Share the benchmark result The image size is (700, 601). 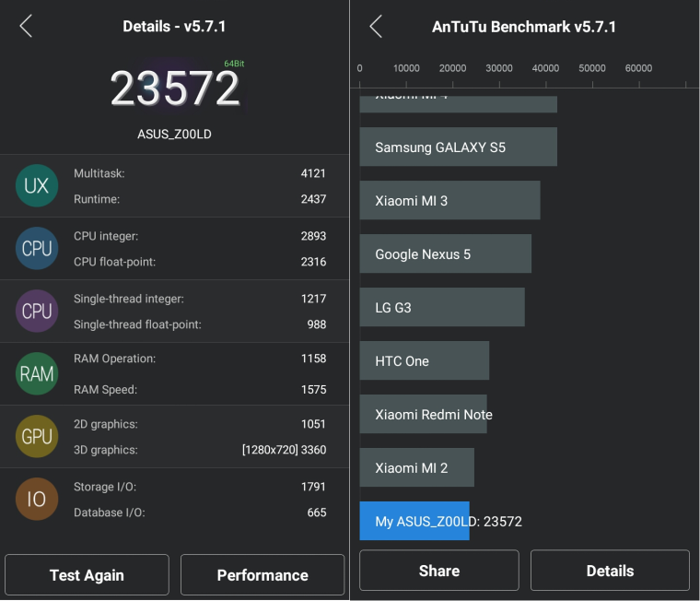point(439,571)
